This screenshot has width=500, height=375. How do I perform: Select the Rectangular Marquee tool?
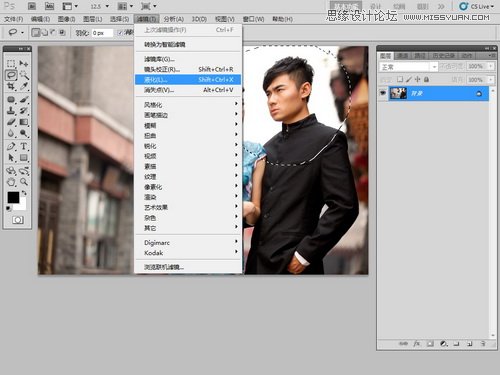[x=11, y=63]
